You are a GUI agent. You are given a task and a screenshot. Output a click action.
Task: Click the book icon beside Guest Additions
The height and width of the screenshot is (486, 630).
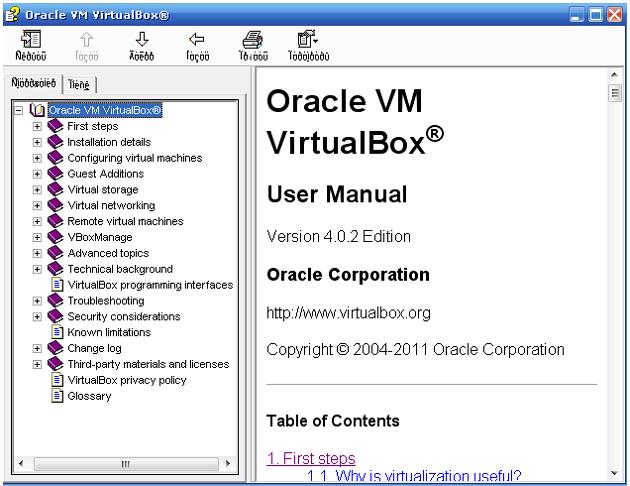click(x=55, y=174)
